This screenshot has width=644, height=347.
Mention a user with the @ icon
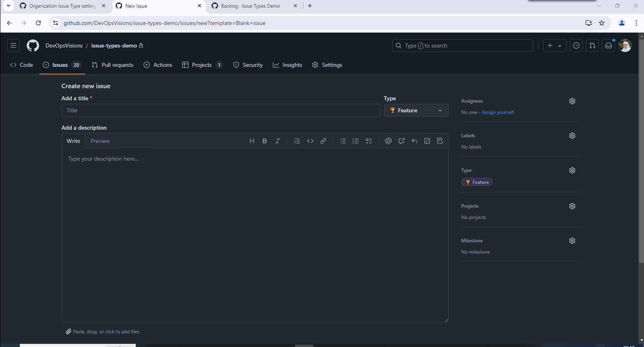coord(388,141)
